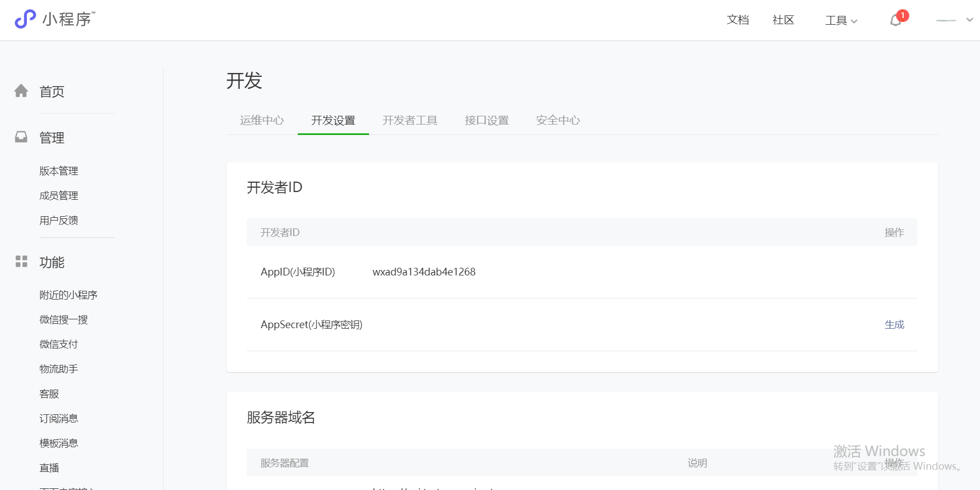Open 用户反馈 in the sidebar

[x=59, y=220]
